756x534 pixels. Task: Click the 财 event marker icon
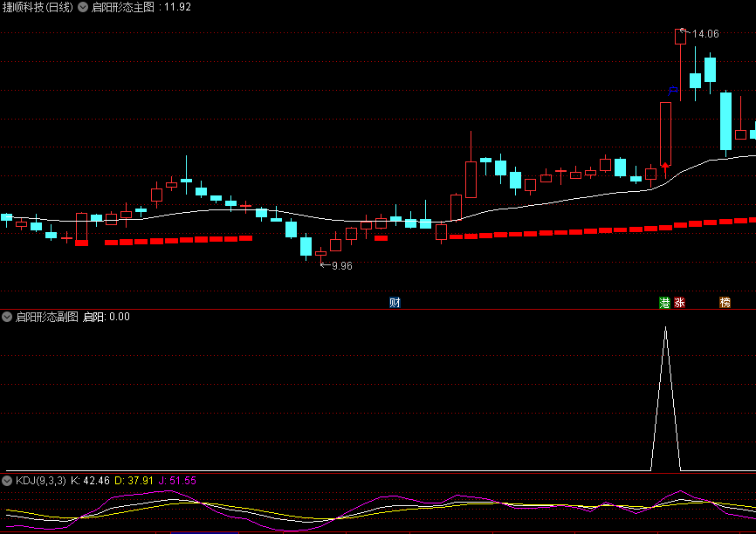click(x=395, y=303)
